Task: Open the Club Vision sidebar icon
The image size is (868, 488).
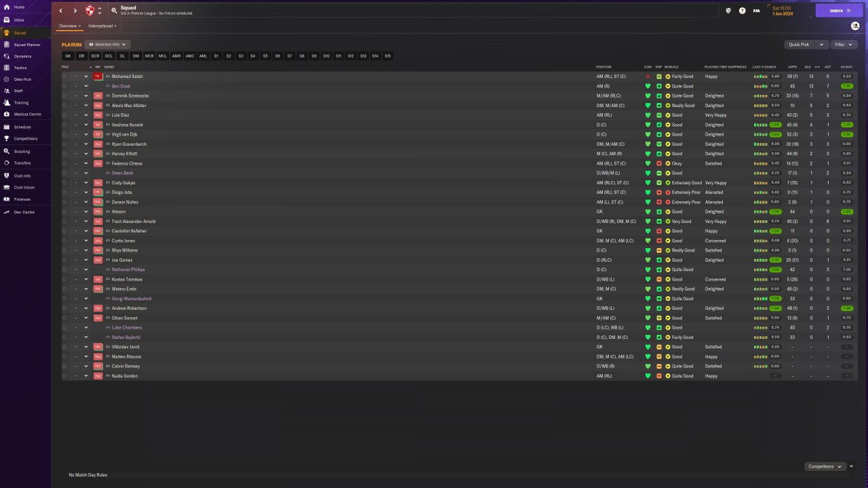Action: click(6, 187)
